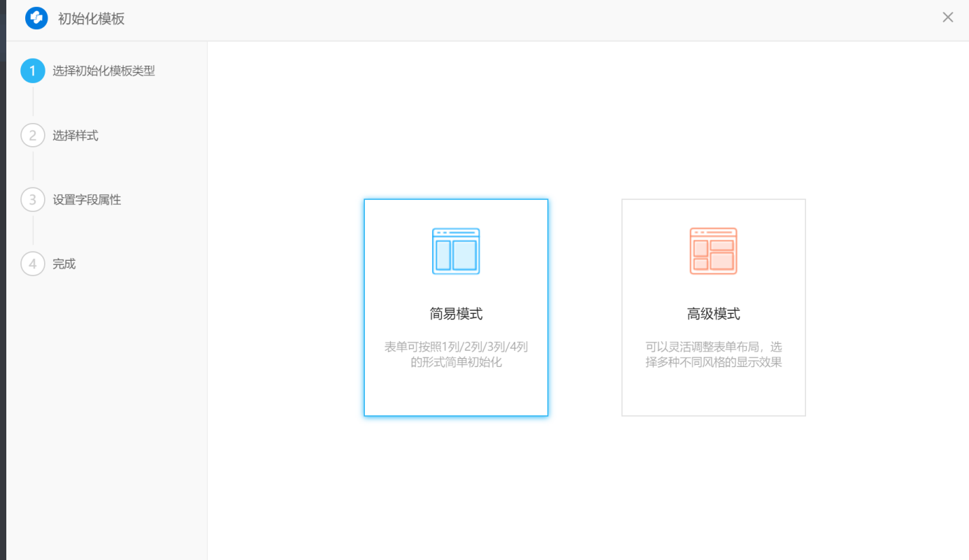Select the unselected 高级模式 card
The height and width of the screenshot is (560, 969).
713,392
